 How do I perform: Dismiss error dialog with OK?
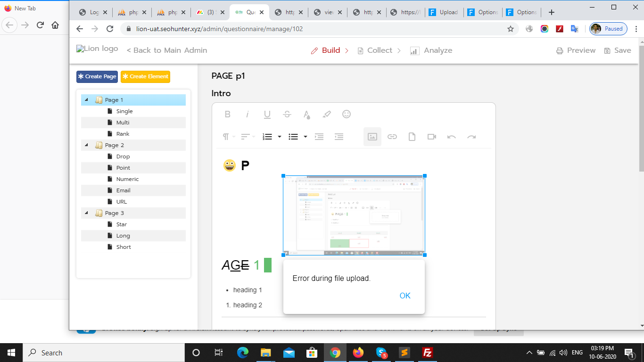tap(405, 296)
